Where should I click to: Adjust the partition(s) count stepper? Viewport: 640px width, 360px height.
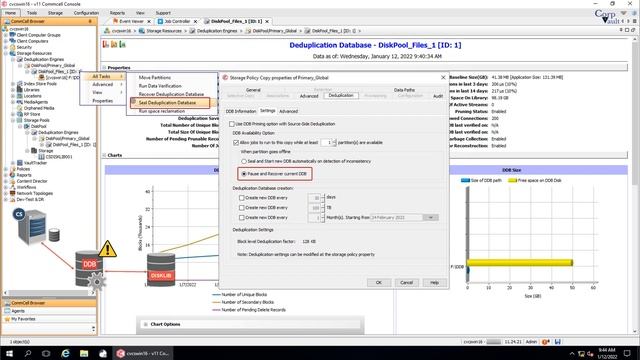click(335, 142)
